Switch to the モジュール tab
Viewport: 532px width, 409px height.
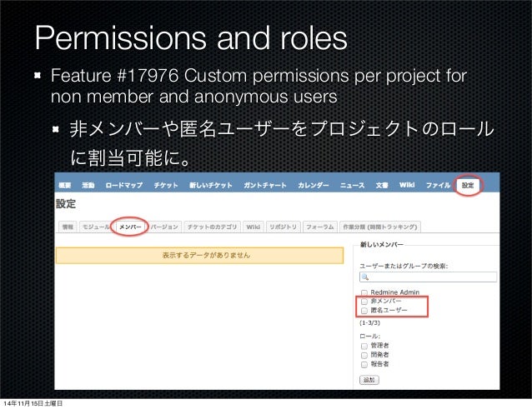[x=96, y=227]
